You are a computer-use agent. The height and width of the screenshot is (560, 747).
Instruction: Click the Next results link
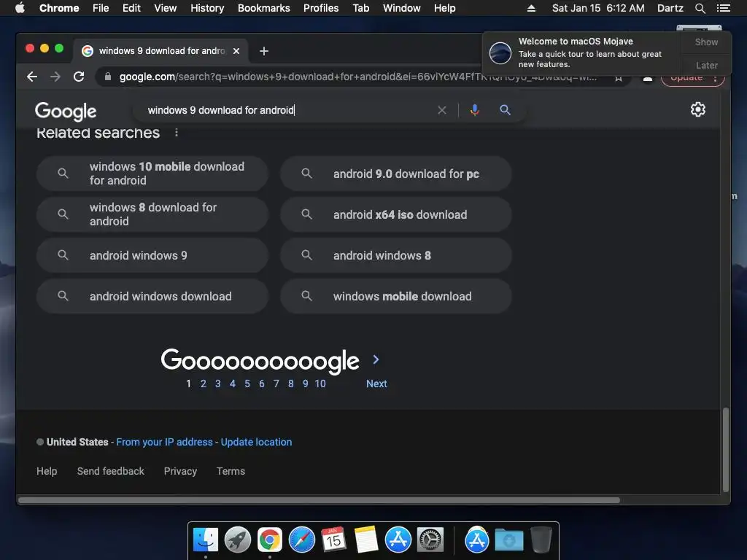pyautogui.click(x=376, y=384)
